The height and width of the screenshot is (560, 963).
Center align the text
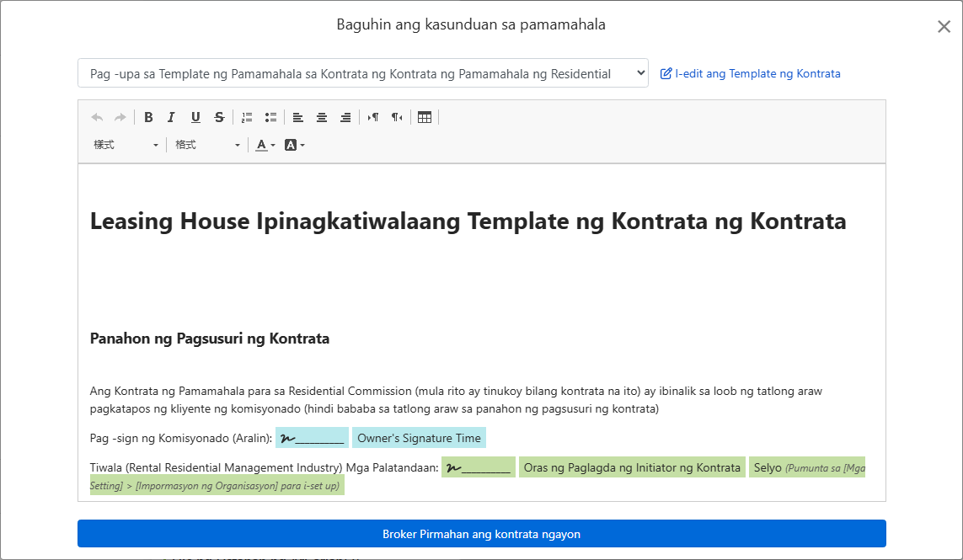[x=322, y=117]
